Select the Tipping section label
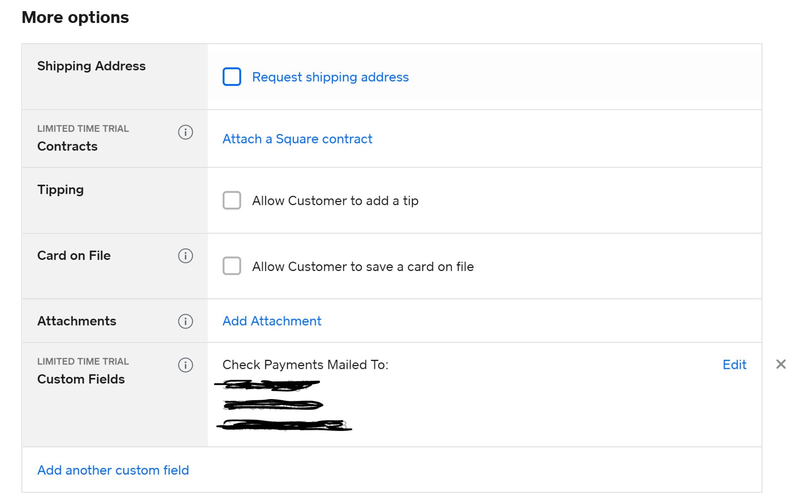The width and height of the screenshot is (812, 504). click(x=60, y=190)
